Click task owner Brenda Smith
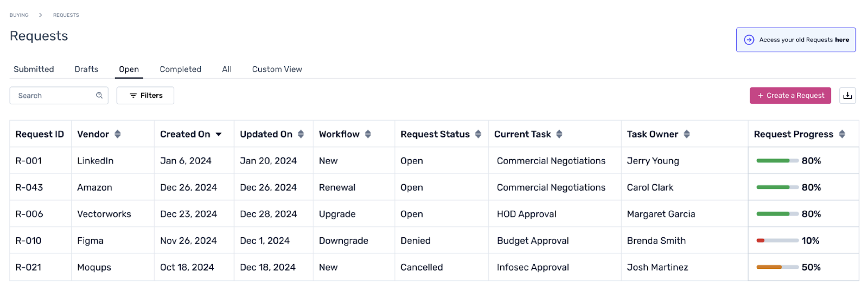 click(656, 241)
